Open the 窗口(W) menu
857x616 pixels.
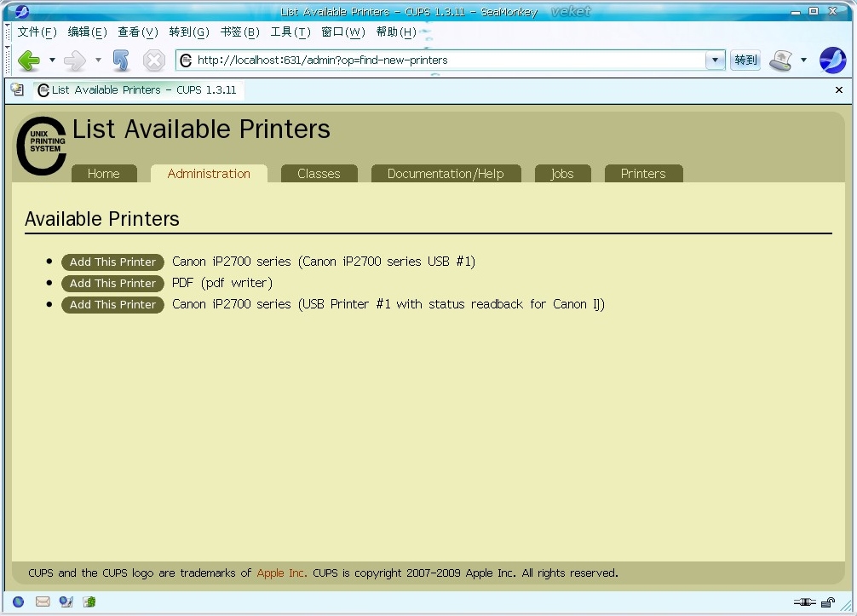343,32
